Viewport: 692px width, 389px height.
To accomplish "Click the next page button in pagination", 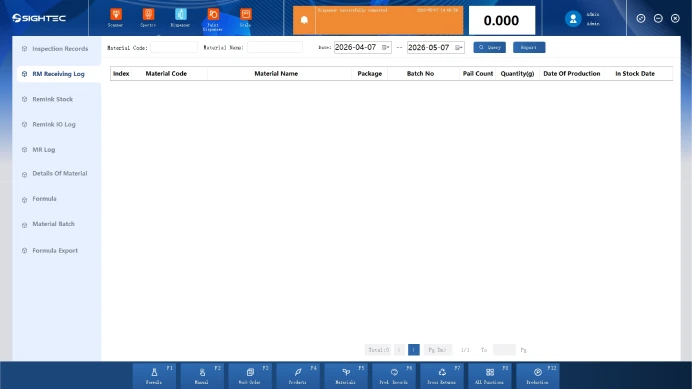I will 437,350.
